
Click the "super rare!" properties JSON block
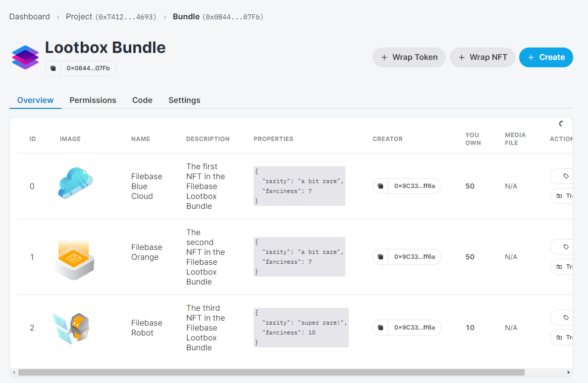[x=301, y=328]
